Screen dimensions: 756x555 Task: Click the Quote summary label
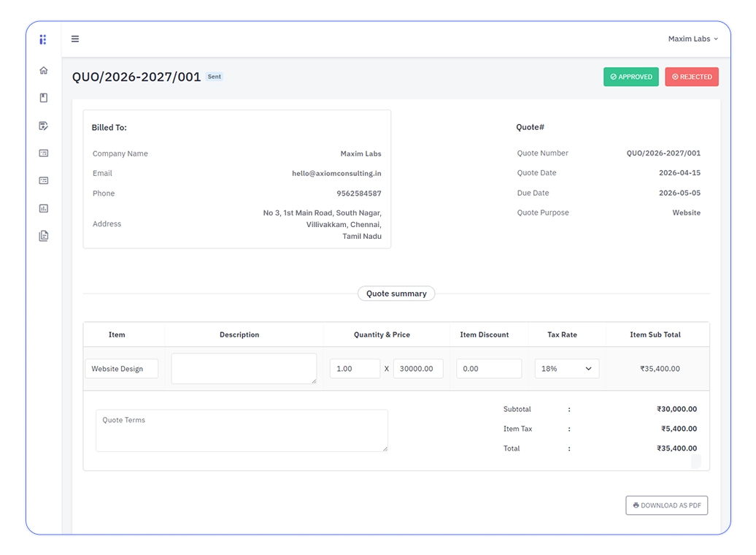coord(396,294)
